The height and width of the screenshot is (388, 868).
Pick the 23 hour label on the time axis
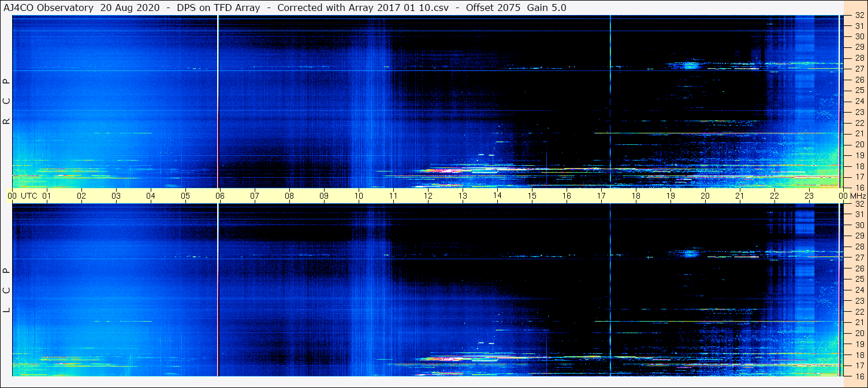pos(809,196)
